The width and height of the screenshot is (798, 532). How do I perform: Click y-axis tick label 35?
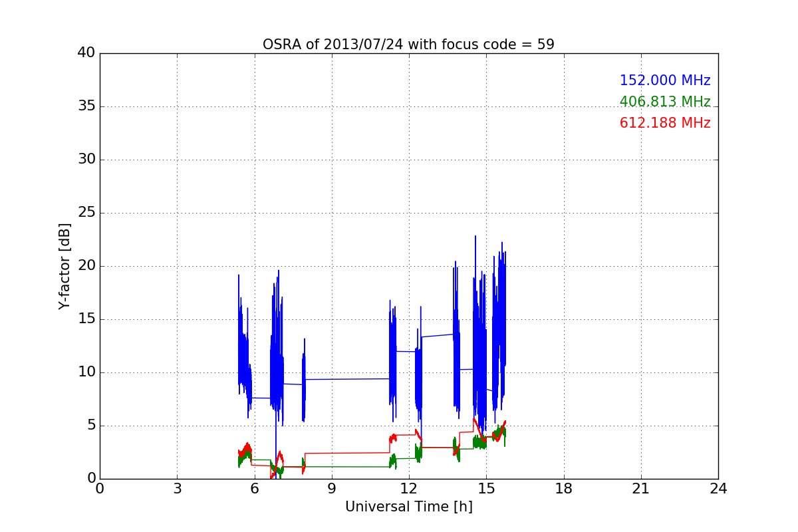(86, 106)
